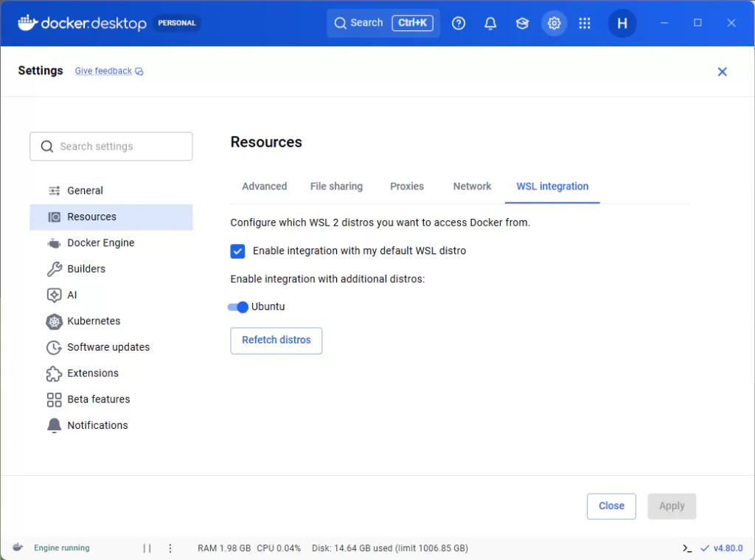The width and height of the screenshot is (755, 560).
Task: Click the Extensions puzzle piece icon
Action: click(x=54, y=374)
